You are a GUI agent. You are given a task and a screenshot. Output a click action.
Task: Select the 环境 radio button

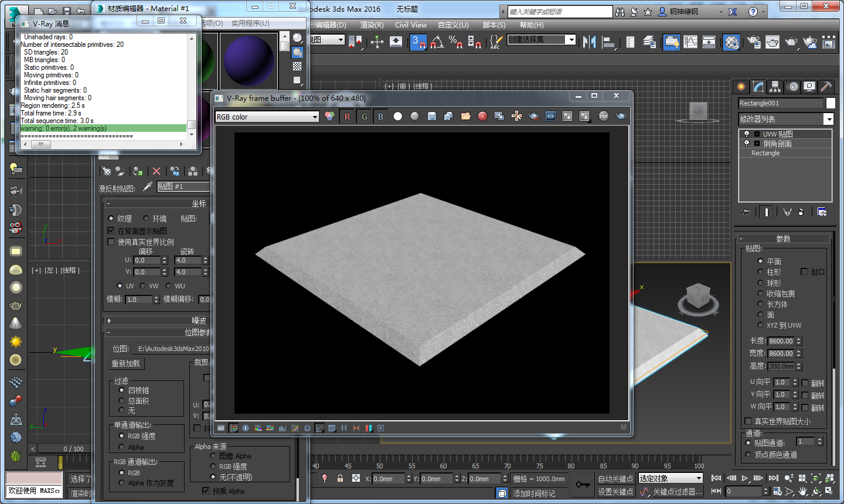click(x=146, y=218)
